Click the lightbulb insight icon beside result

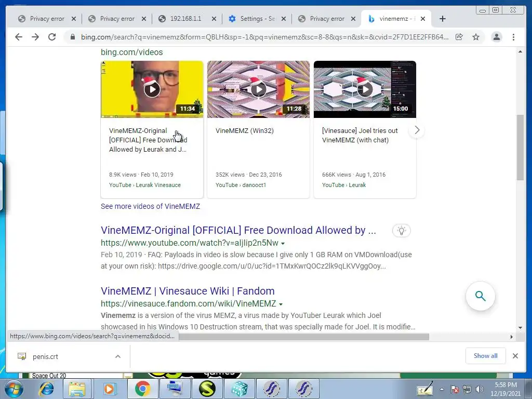point(402,231)
